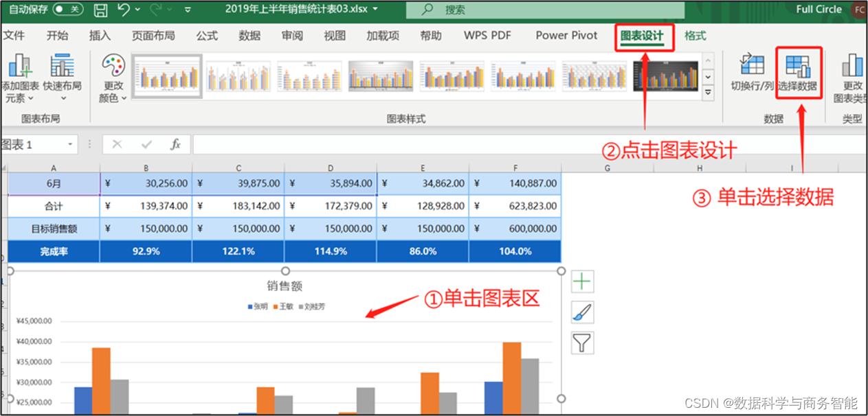Open the 更改颜色 palette

point(113,79)
